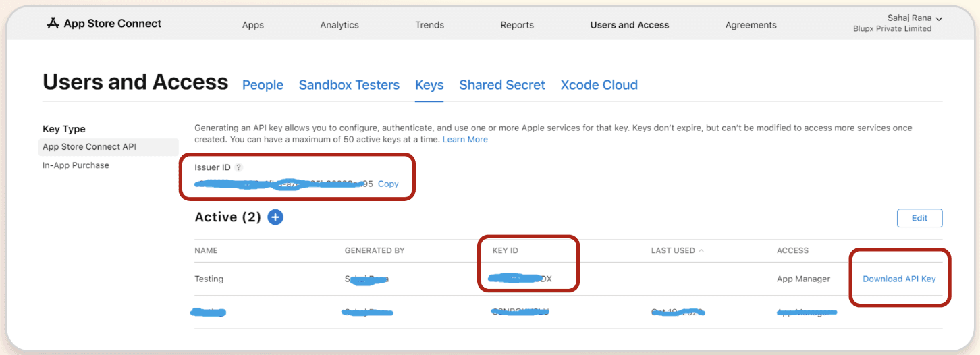
Task: Open the Trends menu
Action: [430, 25]
